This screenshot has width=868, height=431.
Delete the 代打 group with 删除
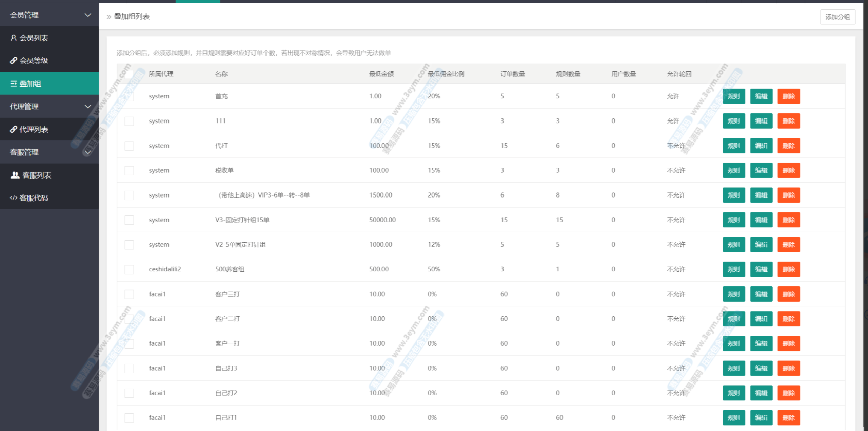[788, 146]
